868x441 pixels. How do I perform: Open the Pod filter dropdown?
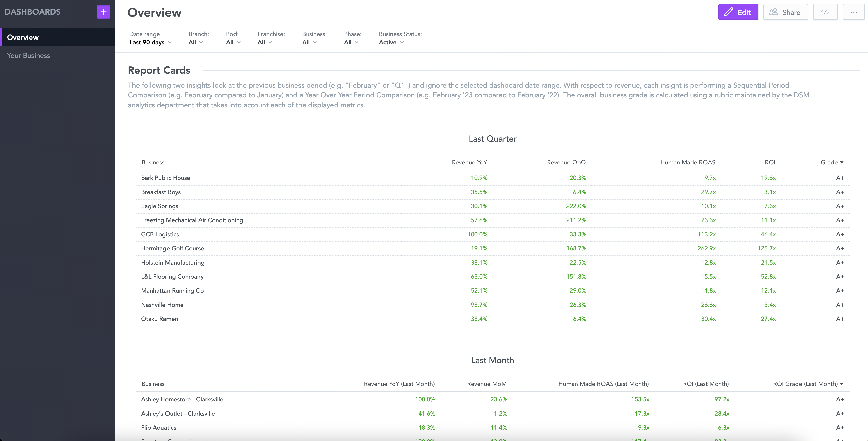233,43
